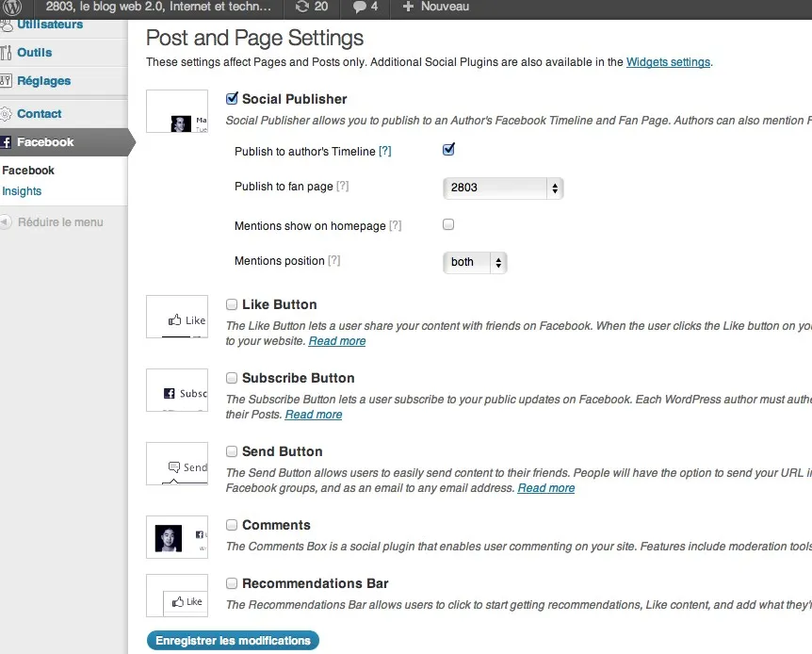Enable the Comments checkbox

[232, 525]
